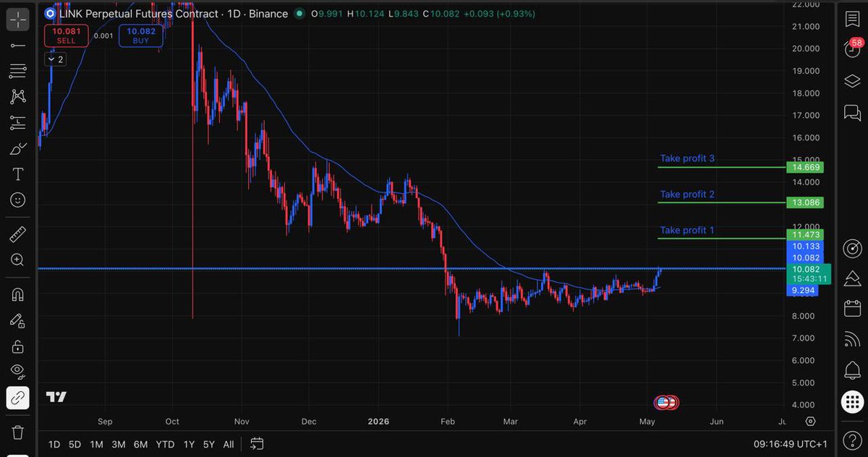Image resolution: width=868 pixels, height=457 pixels.
Task: Click the spread value 0.001
Action: coord(103,35)
